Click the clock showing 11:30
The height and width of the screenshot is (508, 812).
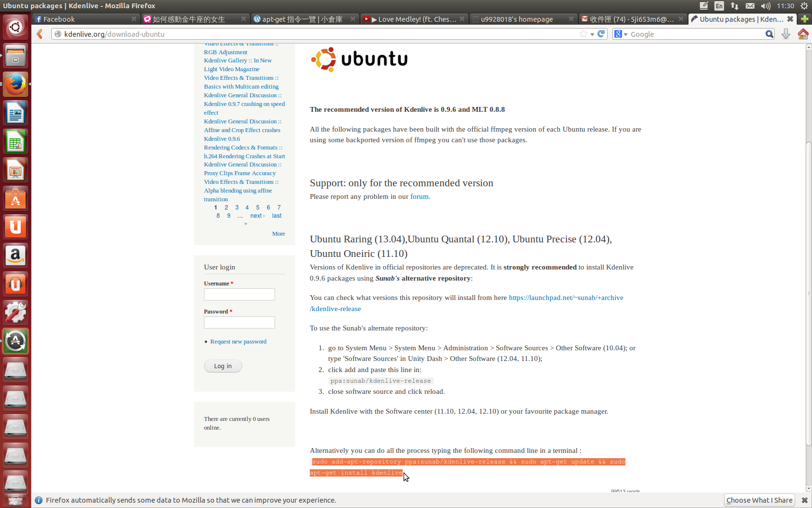785,6
